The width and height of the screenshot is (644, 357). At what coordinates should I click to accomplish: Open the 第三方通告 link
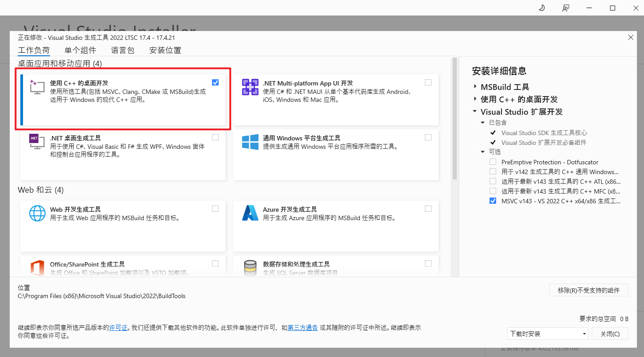click(303, 328)
